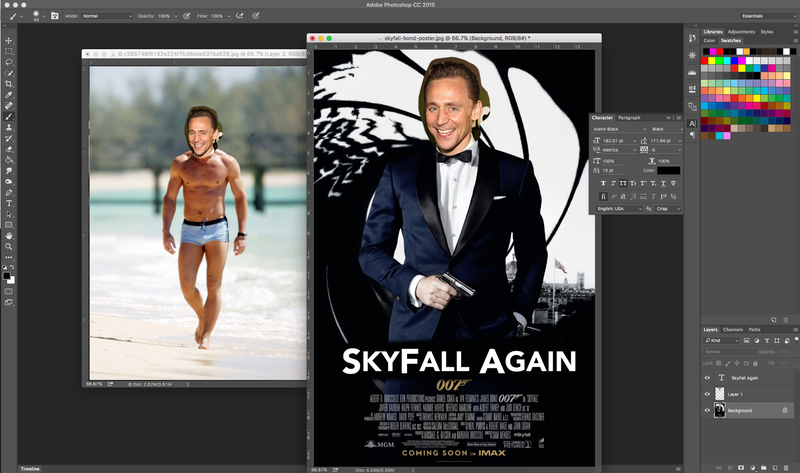Open the Brush panel toggle in options bar

tap(55, 16)
